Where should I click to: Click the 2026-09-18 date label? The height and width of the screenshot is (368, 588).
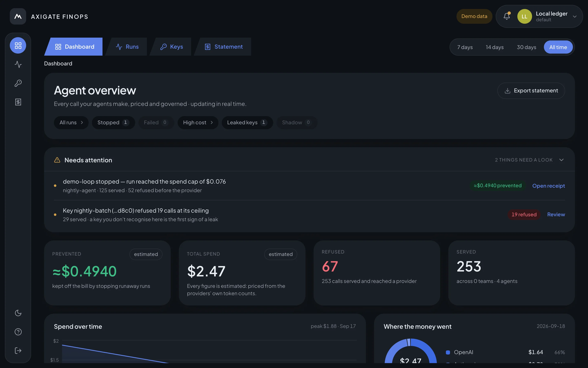tap(551, 326)
